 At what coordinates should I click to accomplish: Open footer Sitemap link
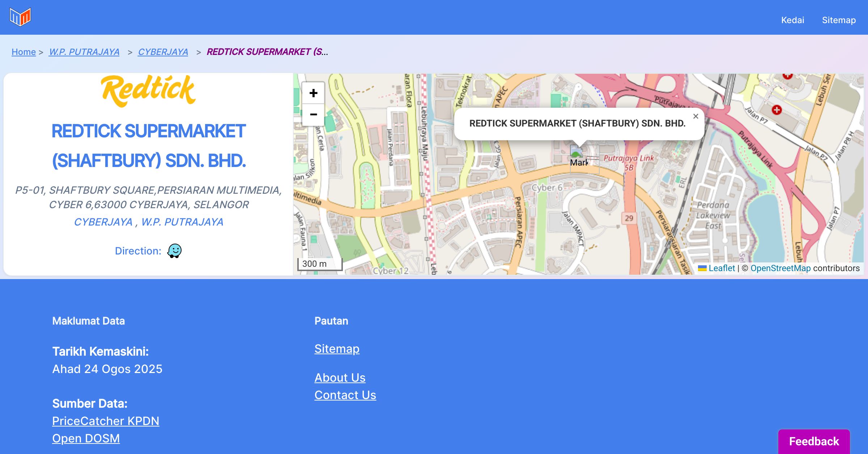tap(337, 348)
